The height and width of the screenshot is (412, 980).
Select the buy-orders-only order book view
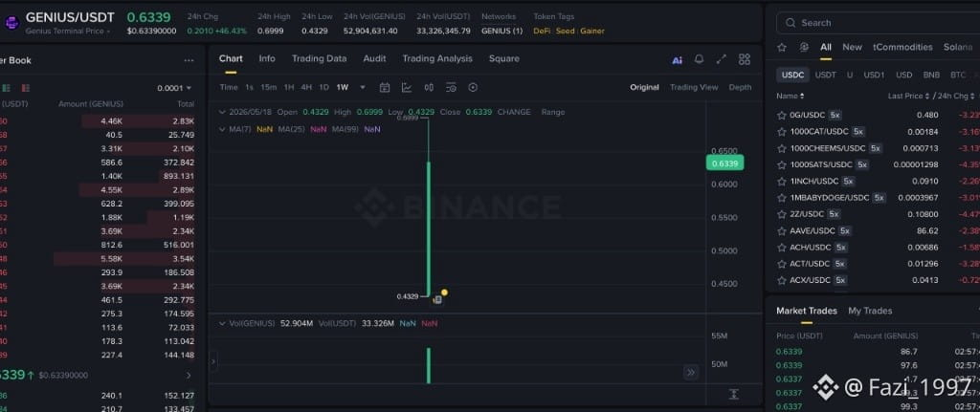pyautogui.click(x=7, y=88)
